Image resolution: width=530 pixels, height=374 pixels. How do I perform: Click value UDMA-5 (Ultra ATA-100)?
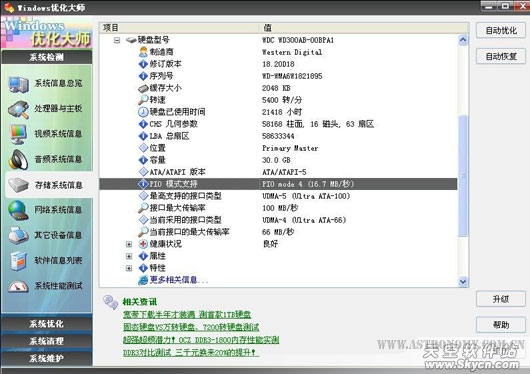coord(306,196)
